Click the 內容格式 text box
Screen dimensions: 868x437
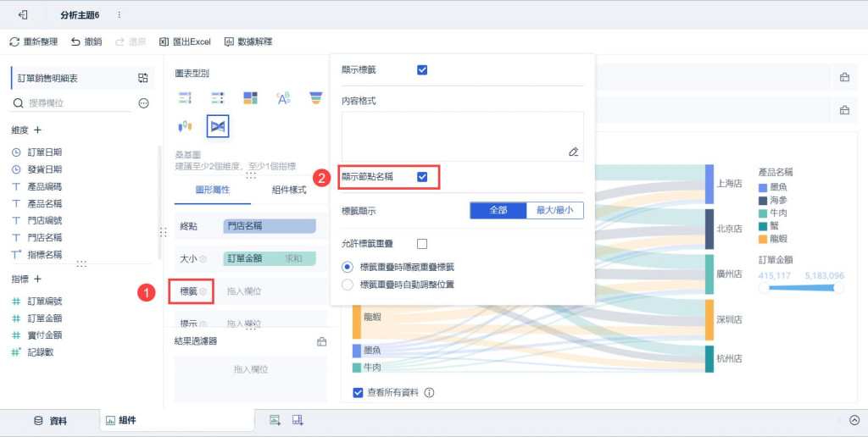coord(463,136)
